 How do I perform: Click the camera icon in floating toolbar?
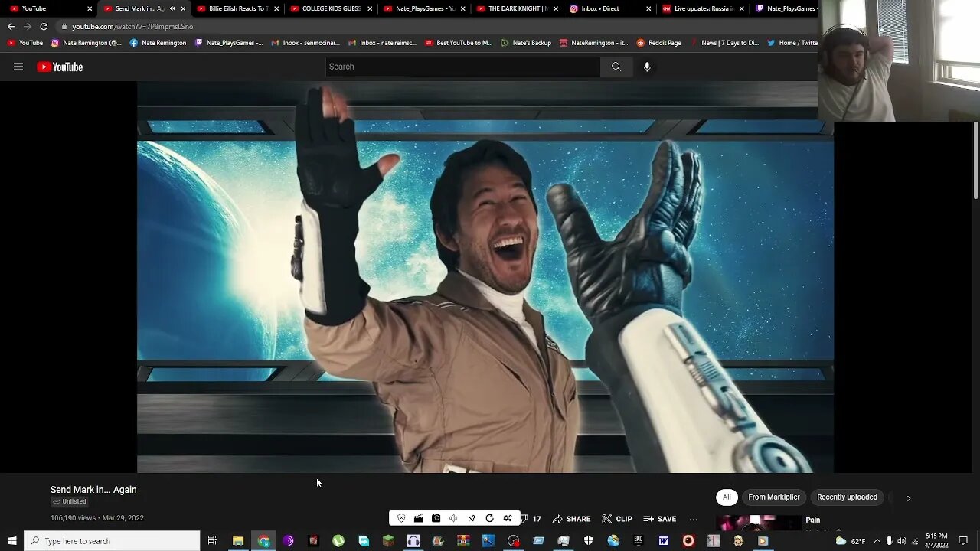click(436, 518)
